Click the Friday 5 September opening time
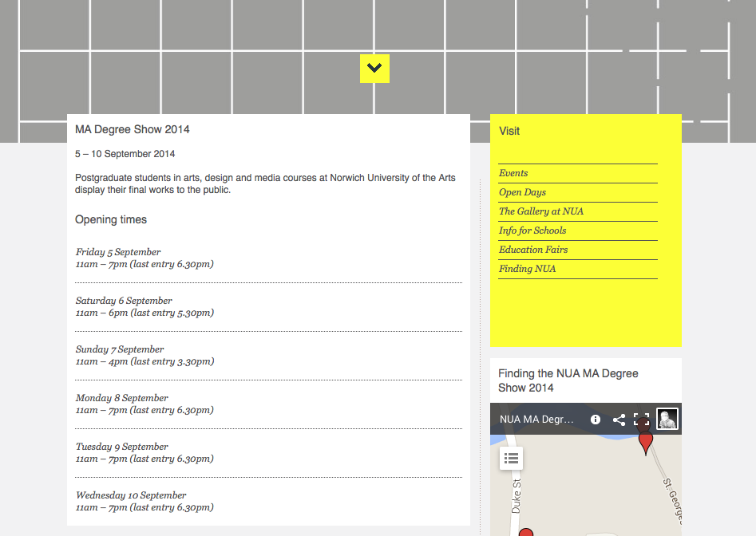Screen dimensions: 756x536 118,252
